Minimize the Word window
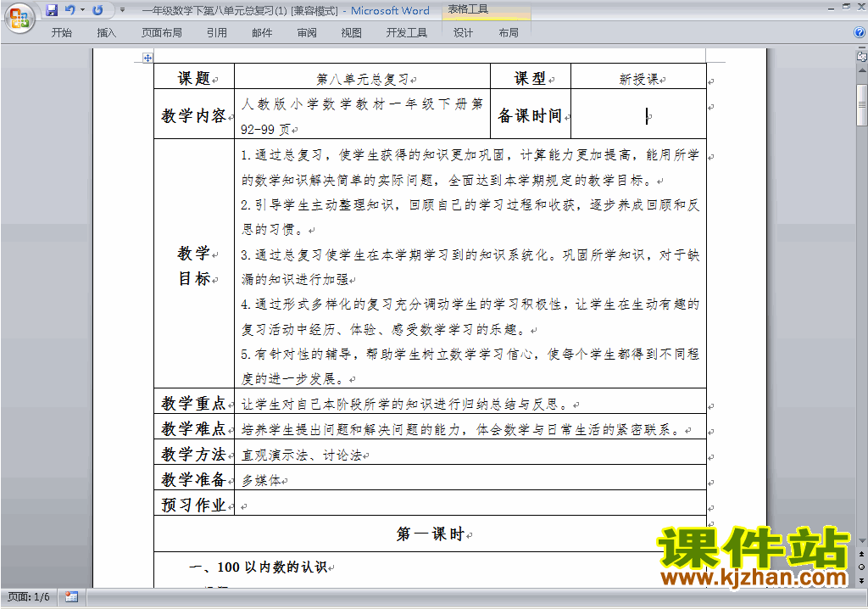 tap(831, 8)
